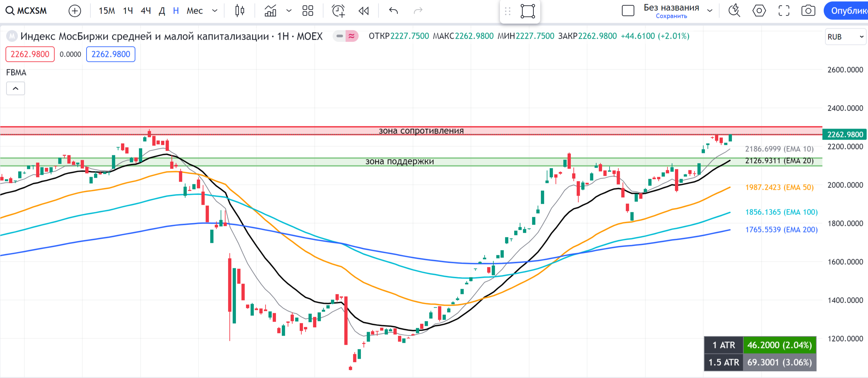Open the candlestick chart type menu
The width and height of the screenshot is (868, 378).
pyautogui.click(x=240, y=11)
